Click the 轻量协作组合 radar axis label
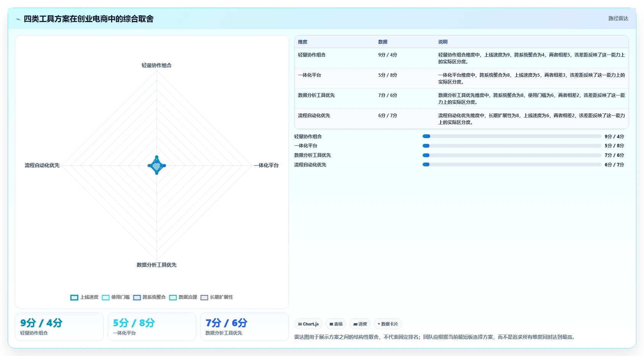 tap(157, 65)
